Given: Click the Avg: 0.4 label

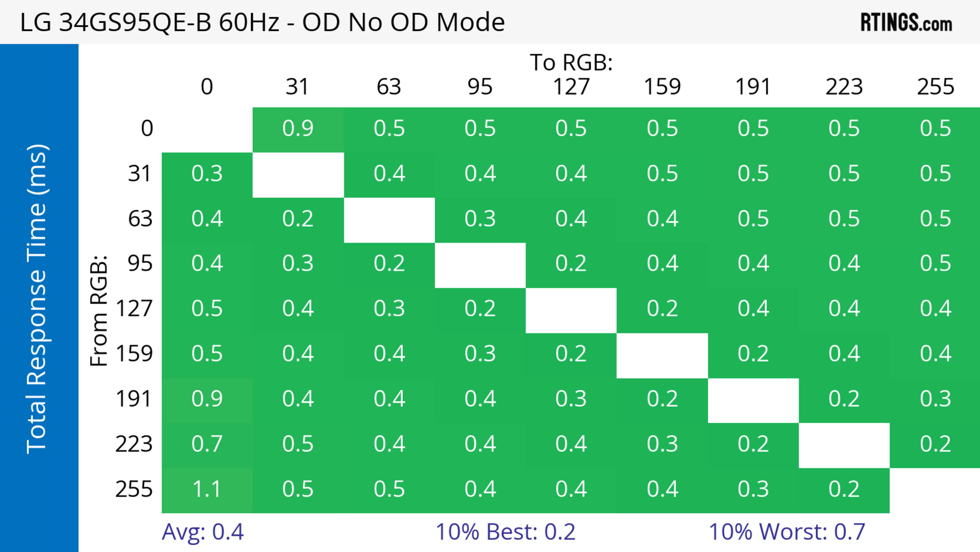Looking at the screenshot, I should coord(202,532).
